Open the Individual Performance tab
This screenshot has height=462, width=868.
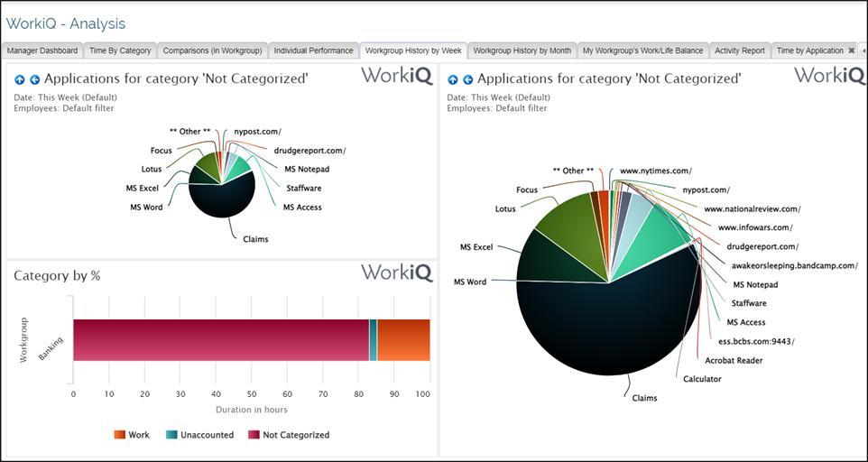(314, 51)
